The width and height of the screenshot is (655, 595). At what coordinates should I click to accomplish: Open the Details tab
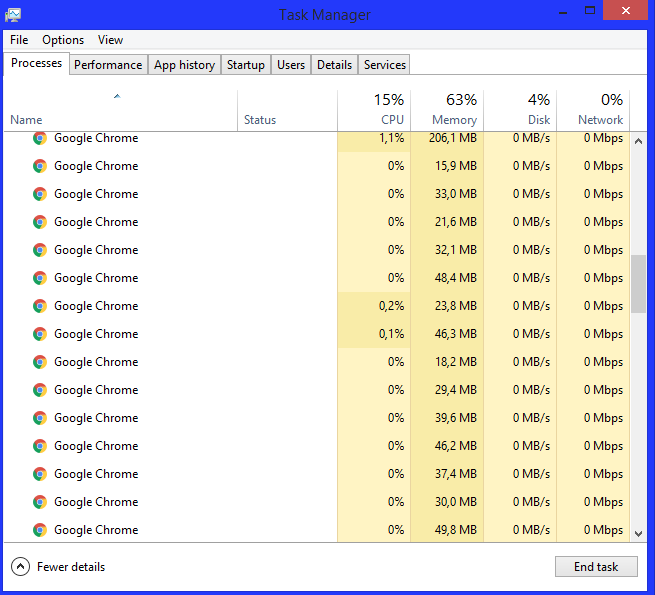[334, 65]
